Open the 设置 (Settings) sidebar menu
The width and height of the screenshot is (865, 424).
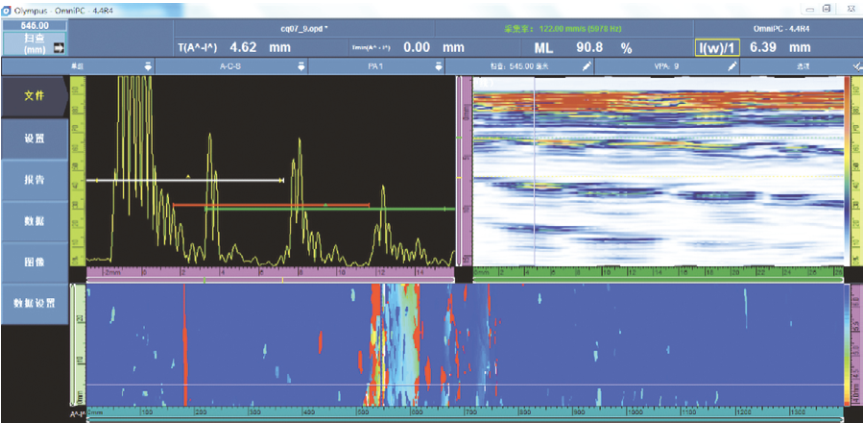tap(33, 138)
